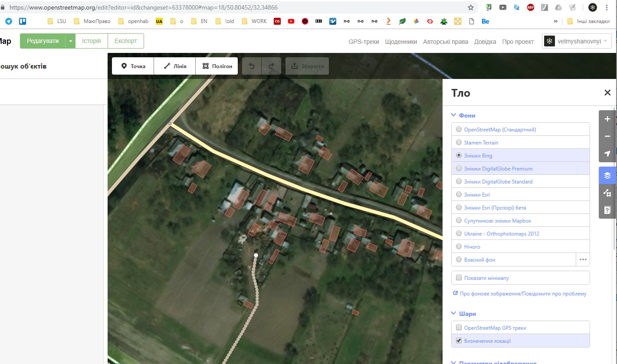Click the Редагувати edit button
Viewport: 617px width, 364px height.
[x=43, y=41]
